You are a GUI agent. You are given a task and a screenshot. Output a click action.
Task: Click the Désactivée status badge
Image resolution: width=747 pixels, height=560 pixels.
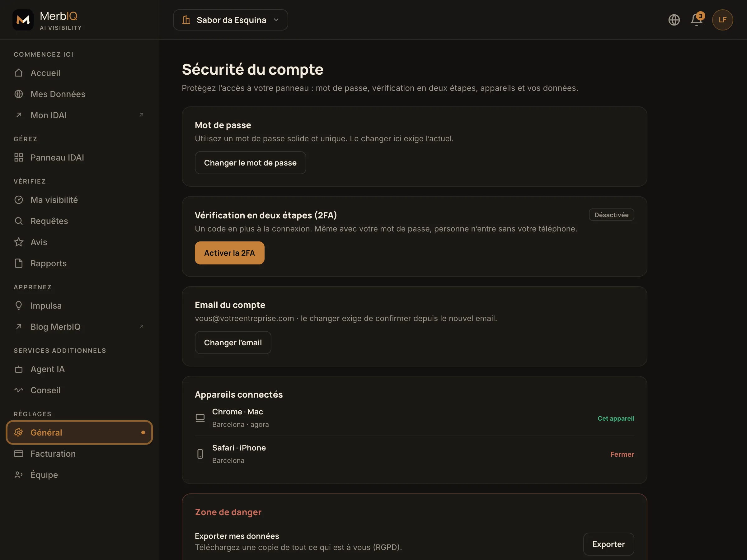(x=611, y=215)
